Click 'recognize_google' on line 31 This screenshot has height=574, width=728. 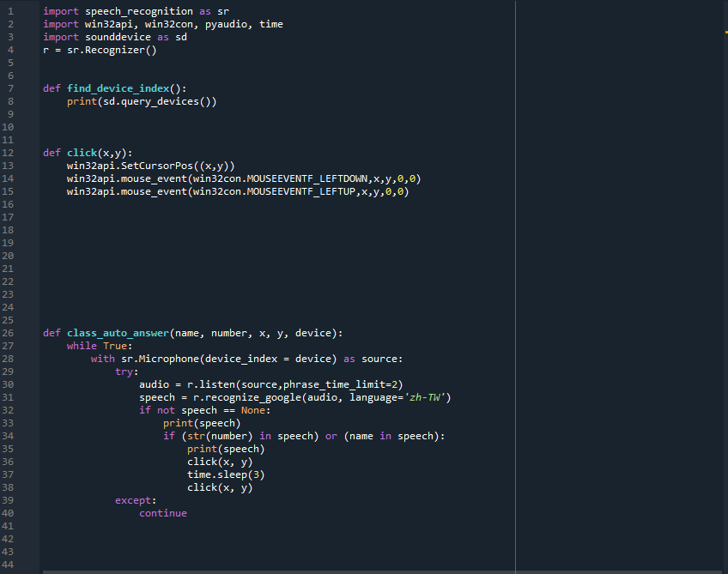(253, 397)
